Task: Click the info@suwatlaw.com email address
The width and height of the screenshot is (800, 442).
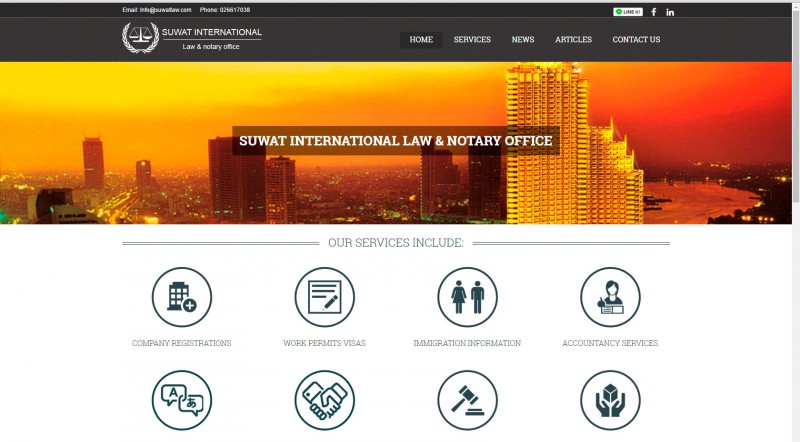Action: point(165,10)
